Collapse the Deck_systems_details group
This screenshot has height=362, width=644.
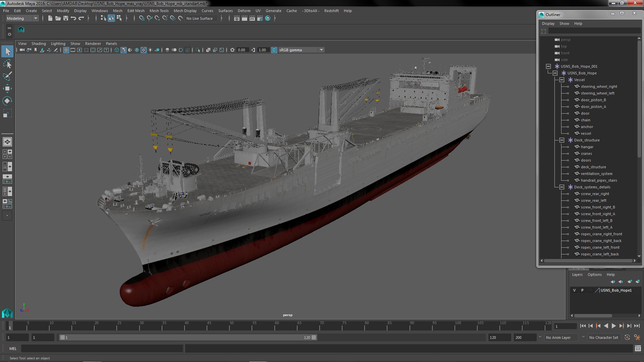(x=562, y=187)
